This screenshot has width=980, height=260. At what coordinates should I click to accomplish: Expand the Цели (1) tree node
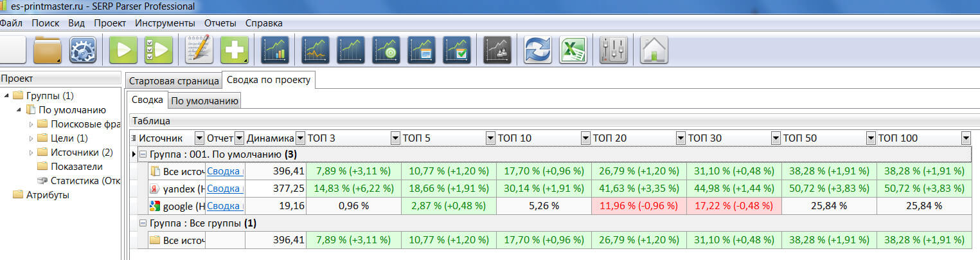point(30,138)
